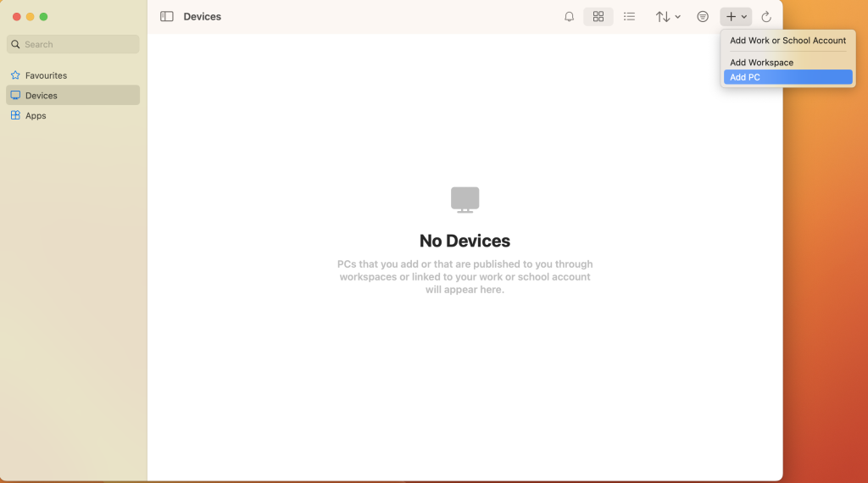
Task: Open Favourites in the sidebar
Action: (46, 75)
